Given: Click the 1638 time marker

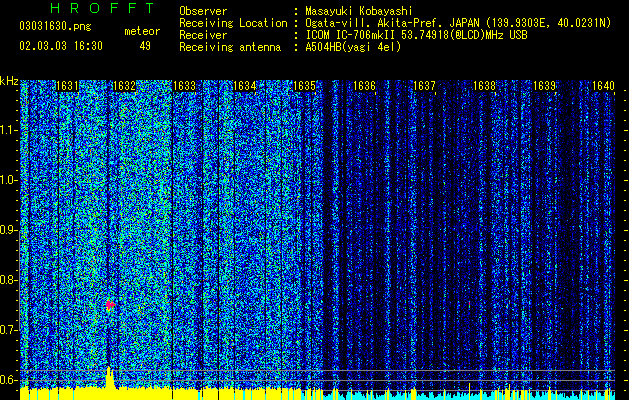Looking at the screenshot, I should 484,86.
